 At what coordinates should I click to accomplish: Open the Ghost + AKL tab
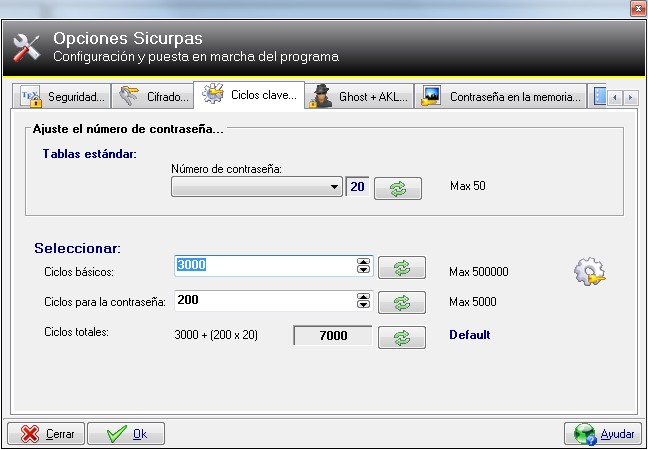360,96
